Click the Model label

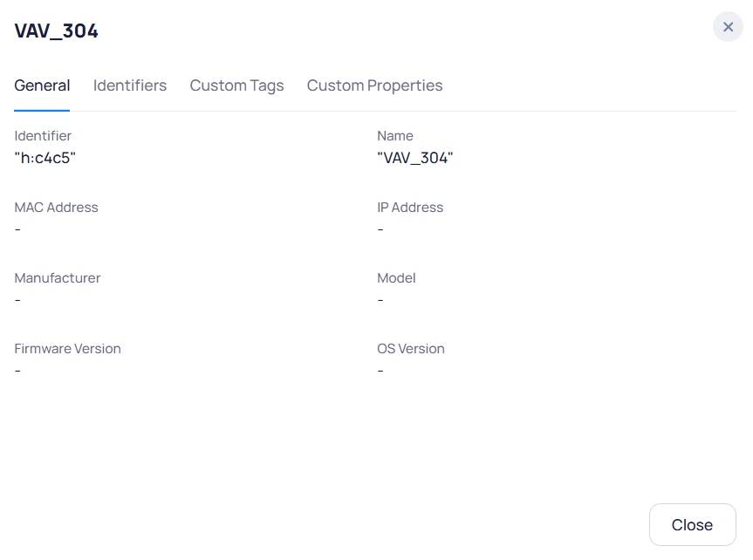(x=396, y=278)
